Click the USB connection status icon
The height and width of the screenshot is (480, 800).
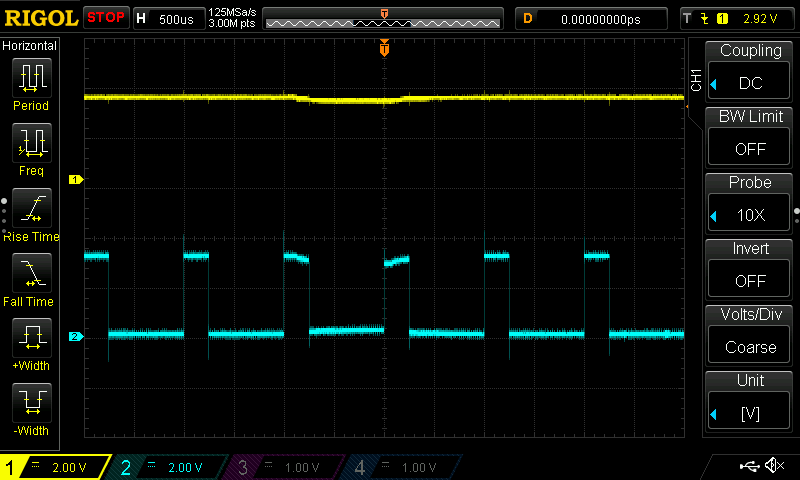point(749,466)
